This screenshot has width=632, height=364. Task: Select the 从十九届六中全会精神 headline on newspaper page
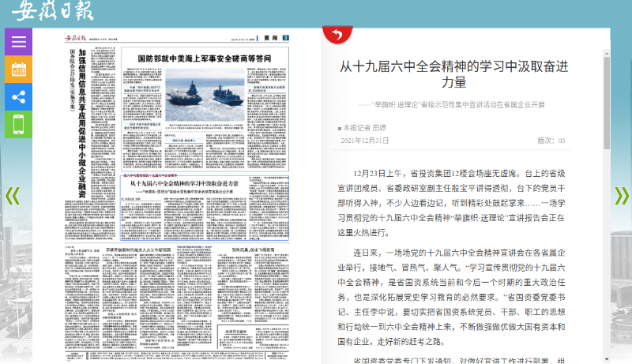pos(195,183)
